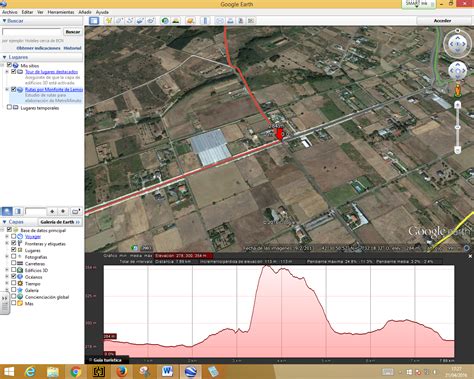Screen dimensions: 474x379
Task: Collapse the Capas panel arrow
Action: (x=4, y=222)
